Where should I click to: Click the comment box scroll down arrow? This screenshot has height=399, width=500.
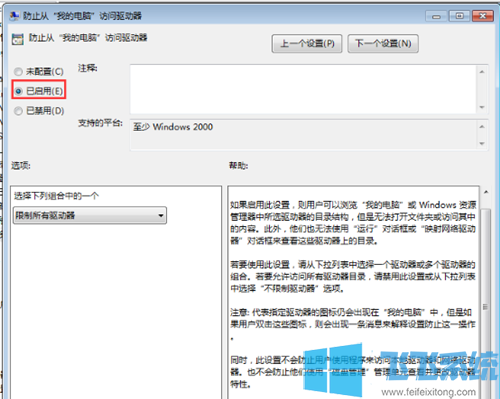482,107
